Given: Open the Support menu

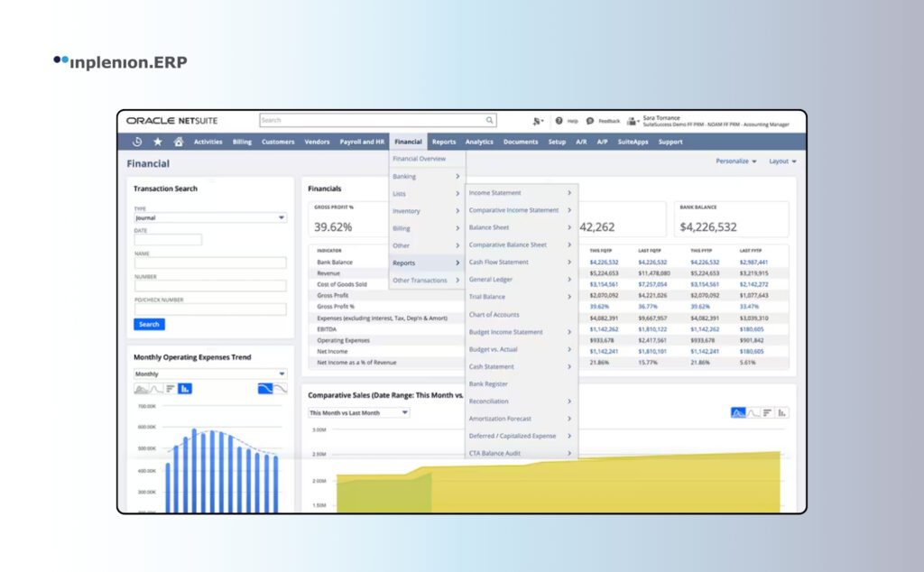Looking at the screenshot, I should click(670, 142).
